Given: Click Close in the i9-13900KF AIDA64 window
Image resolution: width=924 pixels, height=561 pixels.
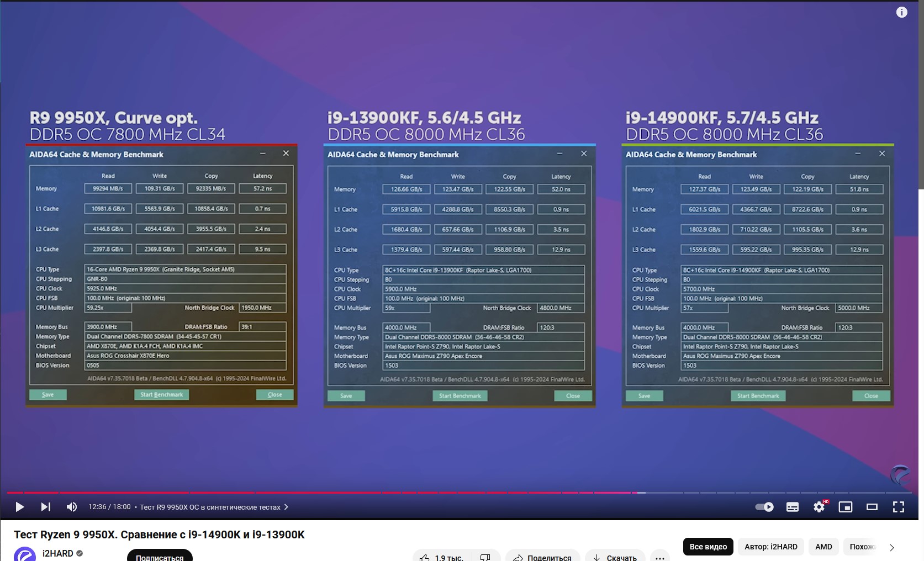Looking at the screenshot, I should click(573, 395).
